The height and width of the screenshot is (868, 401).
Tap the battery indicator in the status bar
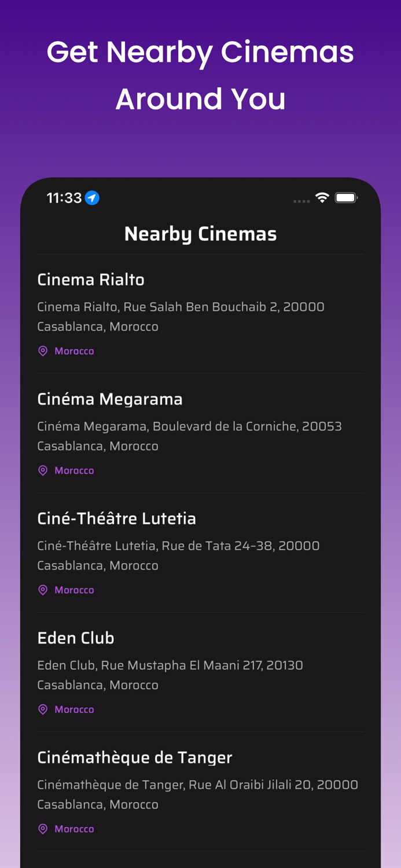click(347, 197)
